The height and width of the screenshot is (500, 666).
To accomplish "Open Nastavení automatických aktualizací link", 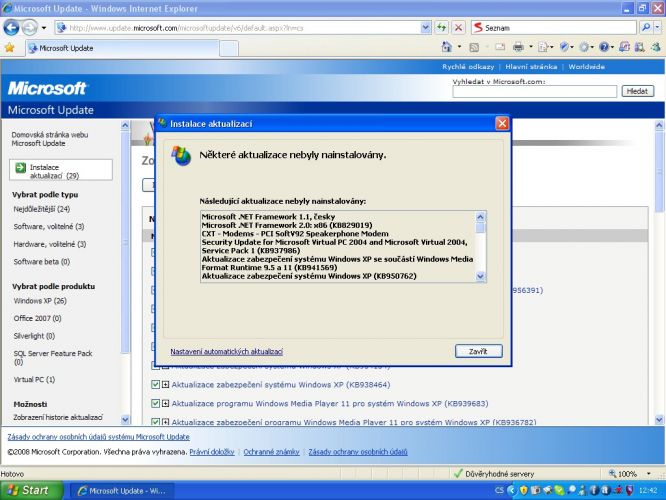I will coord(226,352).
